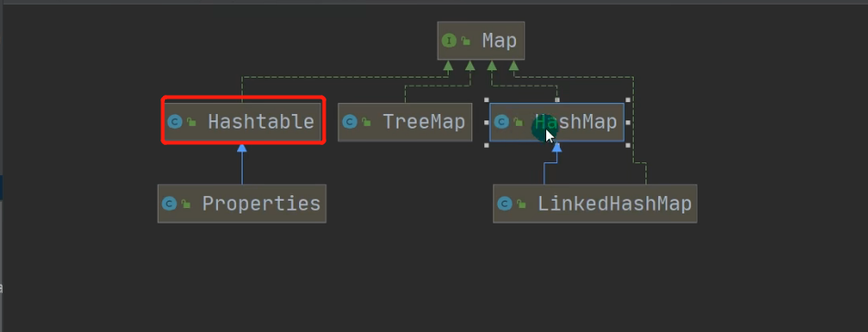Image resolution: width=868 pixels, height=332 pixels.
Task: Select the Properties class label
Action: 262,203
